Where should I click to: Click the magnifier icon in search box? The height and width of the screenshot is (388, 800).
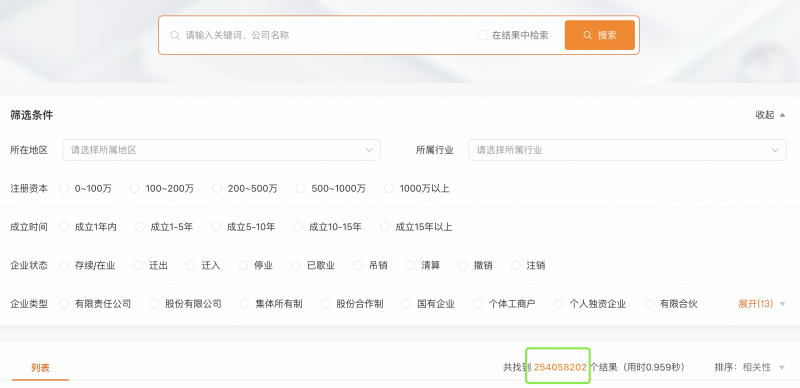click(175, 35)
